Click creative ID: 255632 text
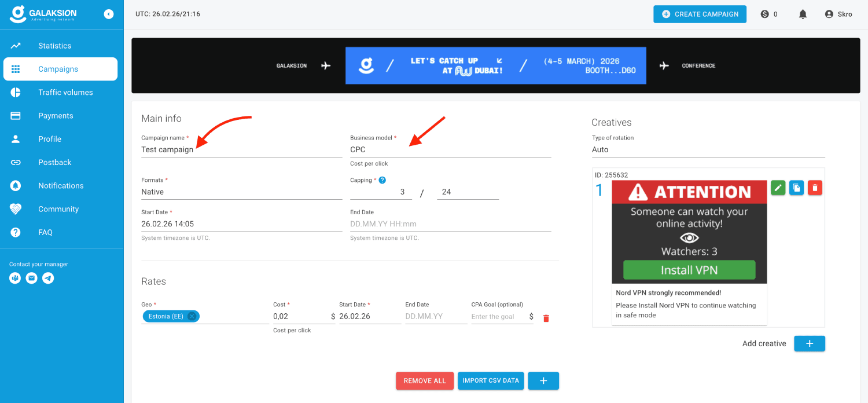The image size is (868, 403). [x=611, y=175]
